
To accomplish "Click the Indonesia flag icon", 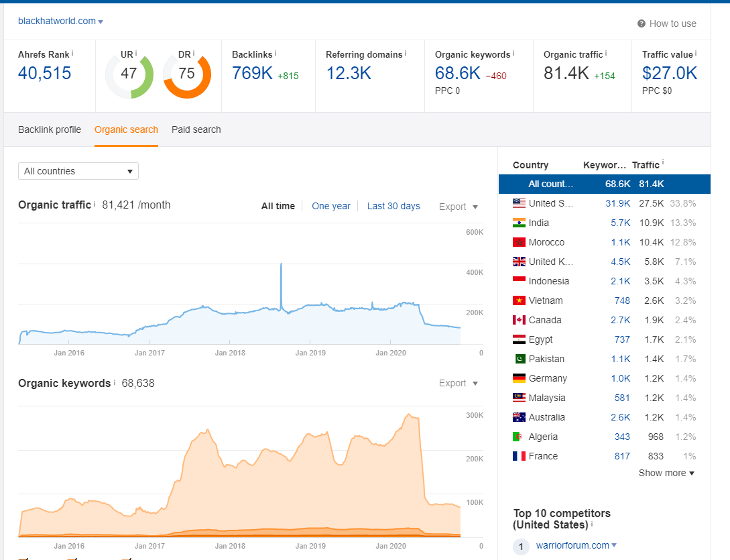I will [519, 281].
